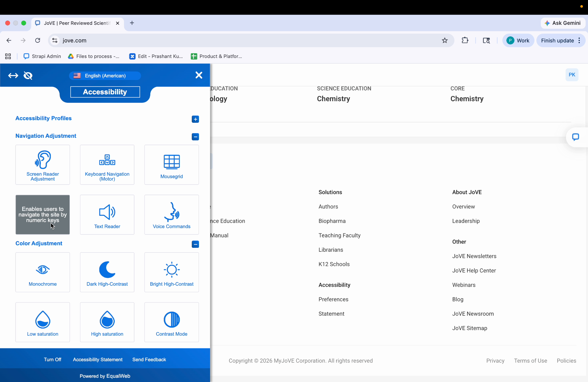Reload the page

tap(38, 40)
